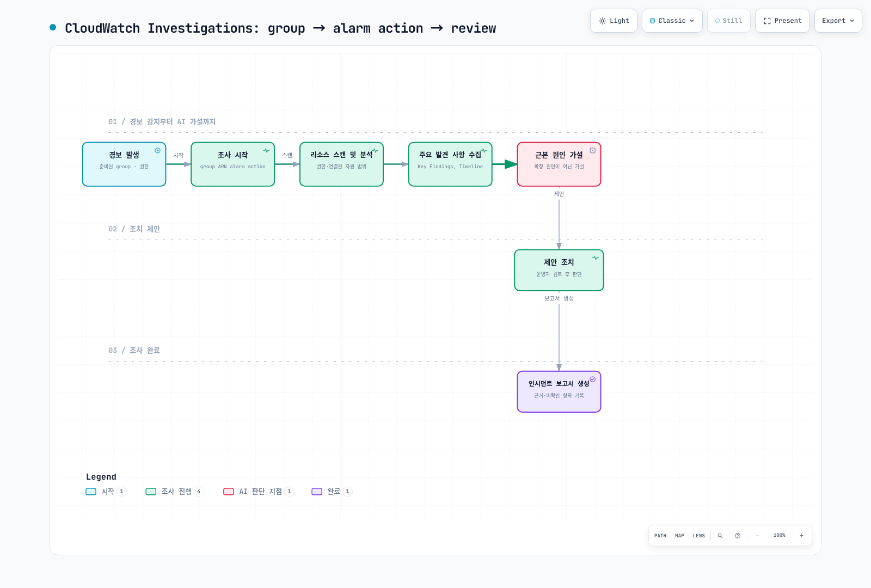Enter Present fullscreen mode

[x=782, y=21]
